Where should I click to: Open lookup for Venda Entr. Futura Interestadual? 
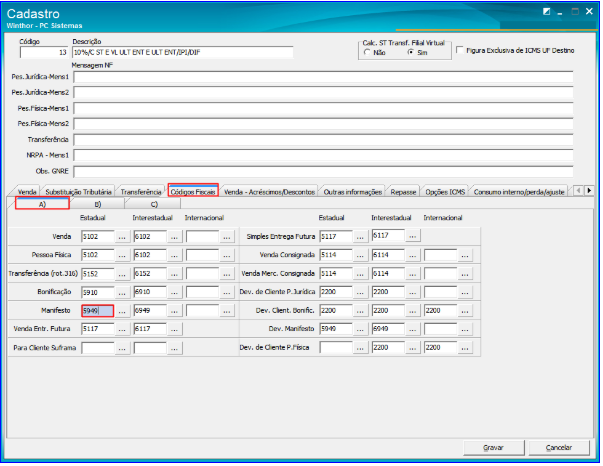tap(174, 329)
